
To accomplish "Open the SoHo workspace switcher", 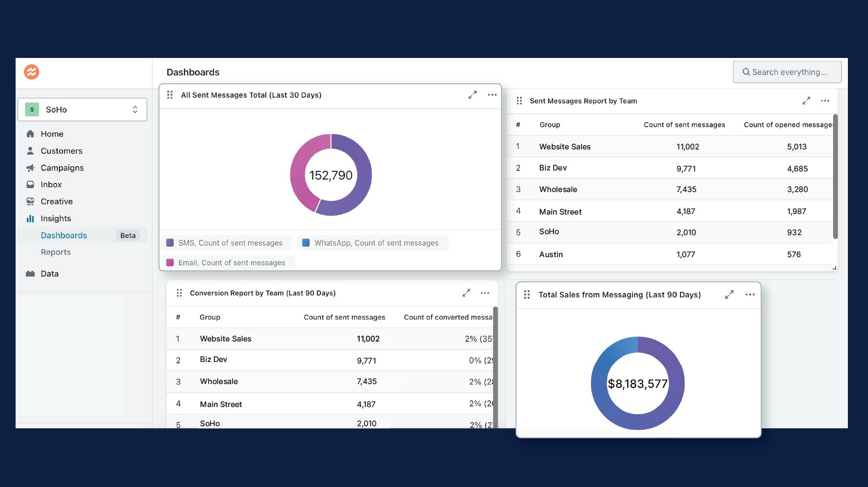I will tap(82, 109).
